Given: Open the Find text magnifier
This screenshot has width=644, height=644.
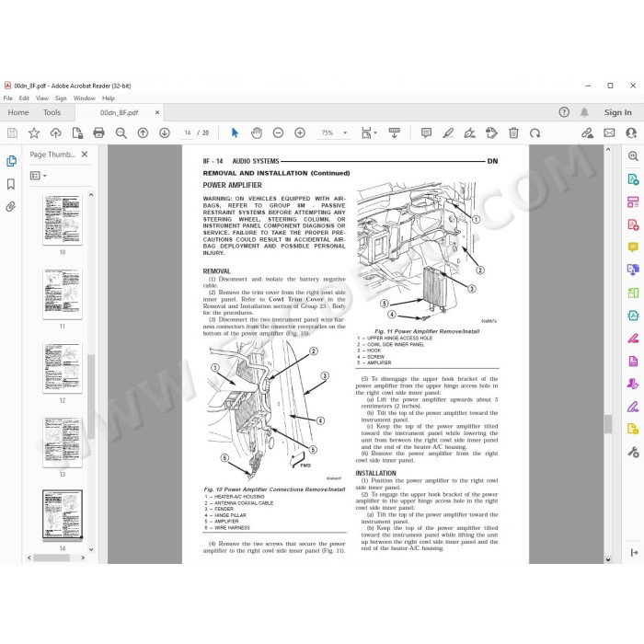Looking at the screenshot, I should 121,133.
